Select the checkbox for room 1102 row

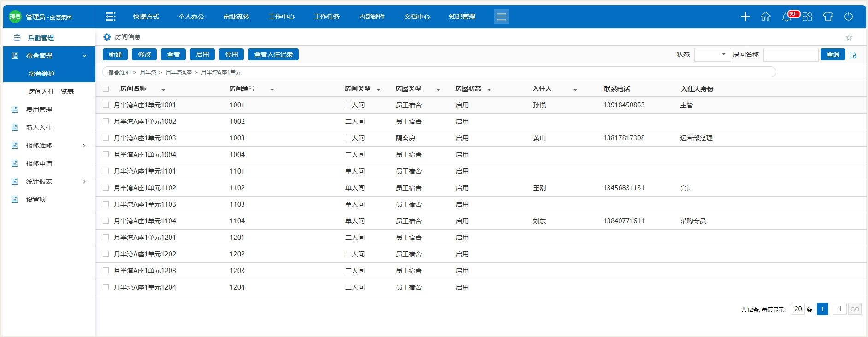[x=106, y=188]
